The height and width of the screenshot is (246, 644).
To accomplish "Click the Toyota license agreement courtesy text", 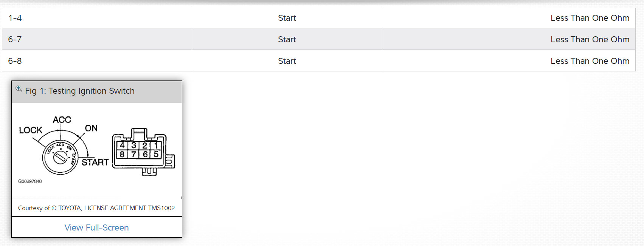I will [96, 208].
